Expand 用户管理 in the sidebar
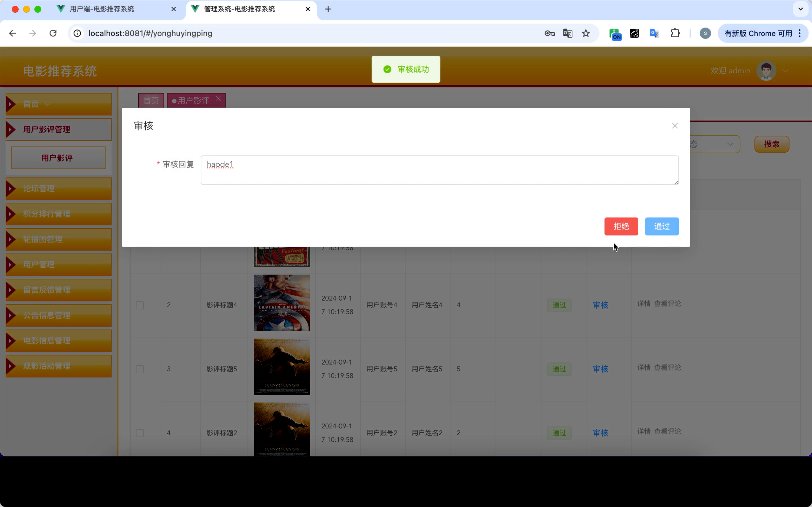The width and height of the screenshot is (812, 507). 58,265
